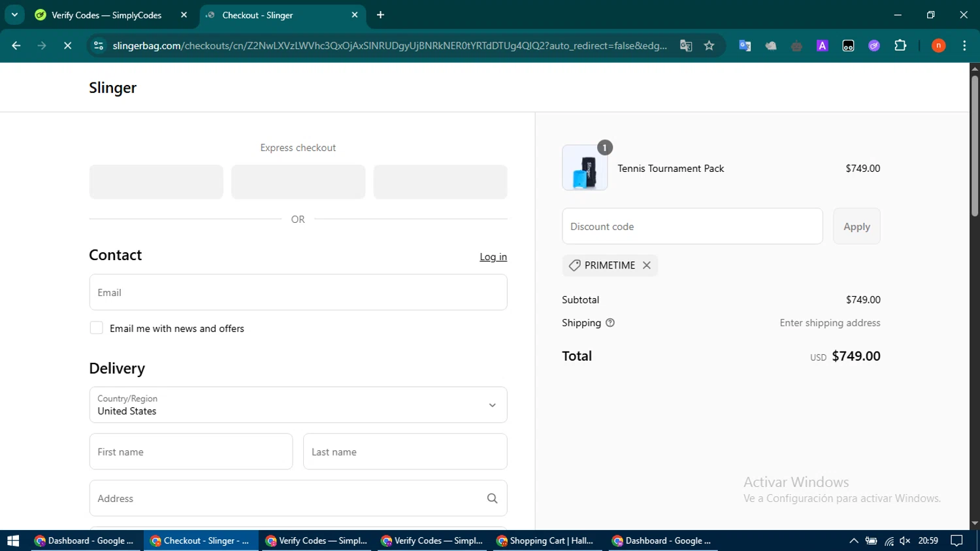Viewport: 980px width, 551px height.
Task: Remove the PRIMETIME discount code
Action: tap(647, 265)
